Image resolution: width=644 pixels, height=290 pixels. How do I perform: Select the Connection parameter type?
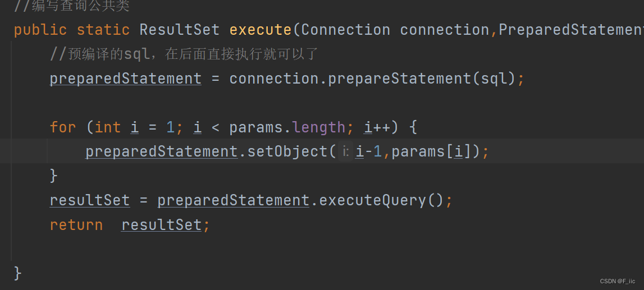pyautogui.click(x=345, y=30)
